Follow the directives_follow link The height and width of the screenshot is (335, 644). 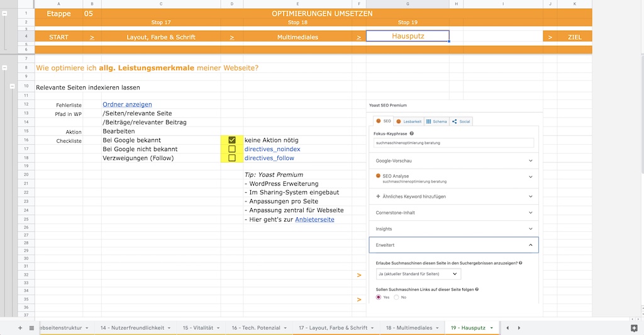[269, 158]
